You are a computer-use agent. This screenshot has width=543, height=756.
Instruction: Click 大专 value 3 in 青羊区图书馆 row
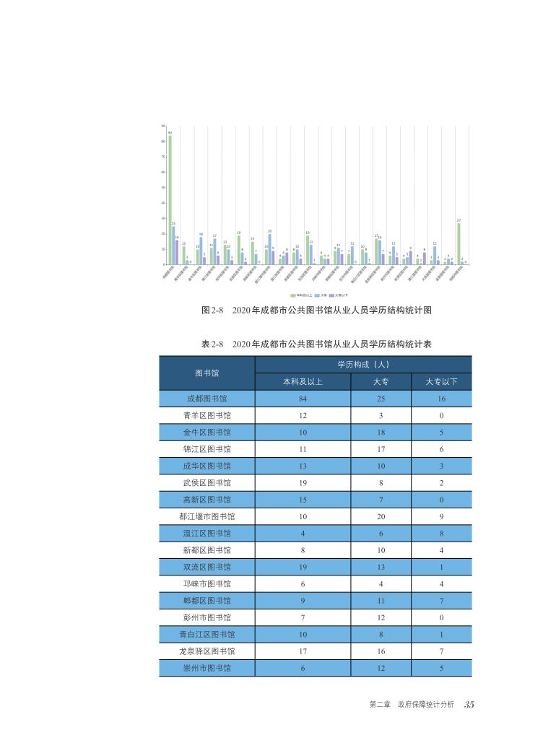pyautogui.click(x=381, y=416)
